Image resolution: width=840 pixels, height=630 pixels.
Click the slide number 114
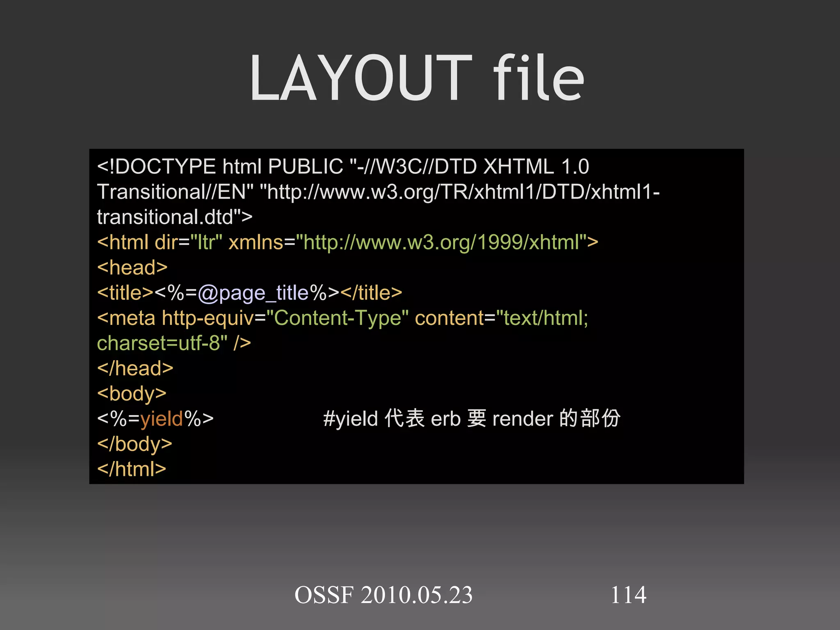pos(628,595)
